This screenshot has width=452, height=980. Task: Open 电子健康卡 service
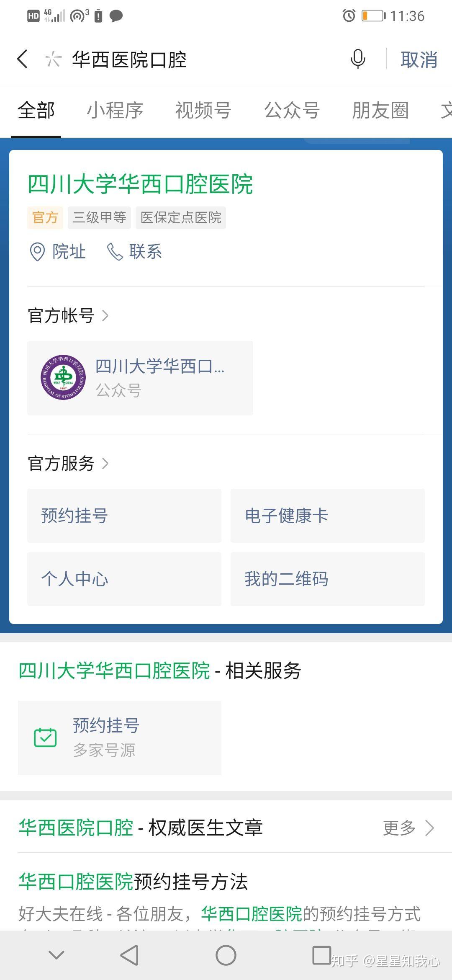(327, 516)
